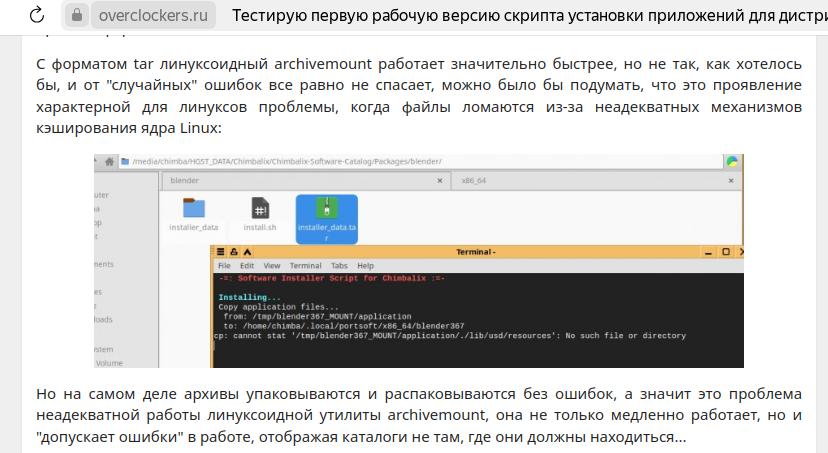Close the 'x86_64' tab with its X

(x=731, y=181)
